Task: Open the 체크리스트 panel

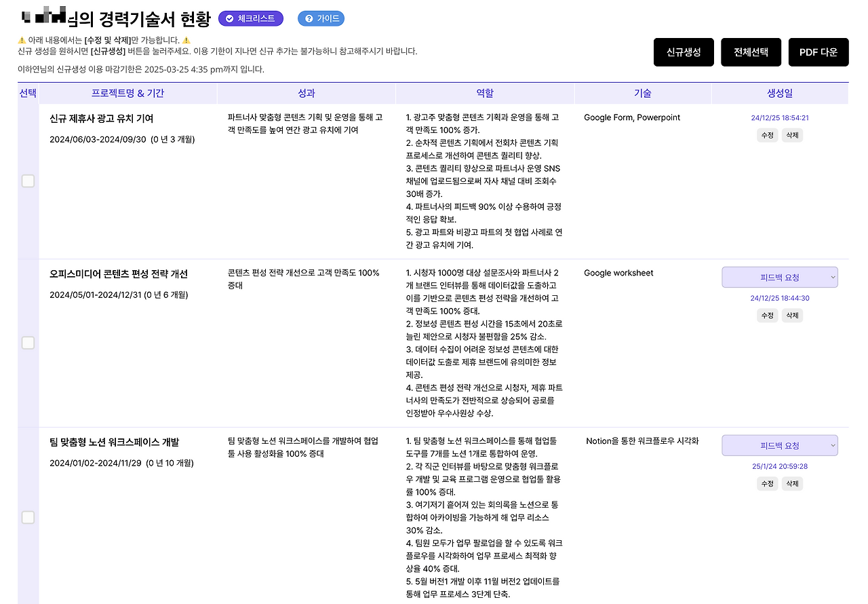Action: tap(250, 18)
